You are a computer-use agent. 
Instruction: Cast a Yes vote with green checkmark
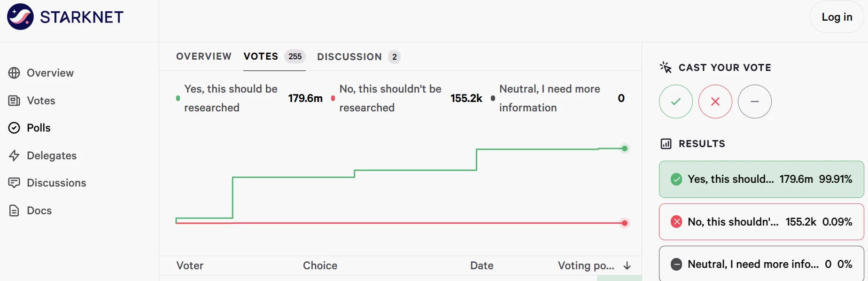pyautogui.click(x=676, y=101)
